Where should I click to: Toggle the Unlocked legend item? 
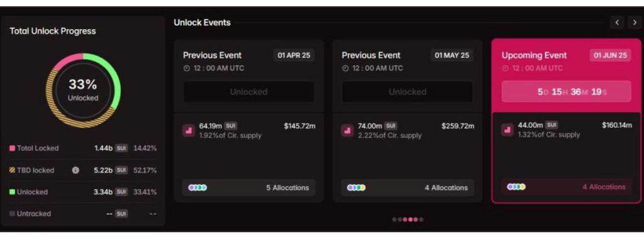click(29, 192)
